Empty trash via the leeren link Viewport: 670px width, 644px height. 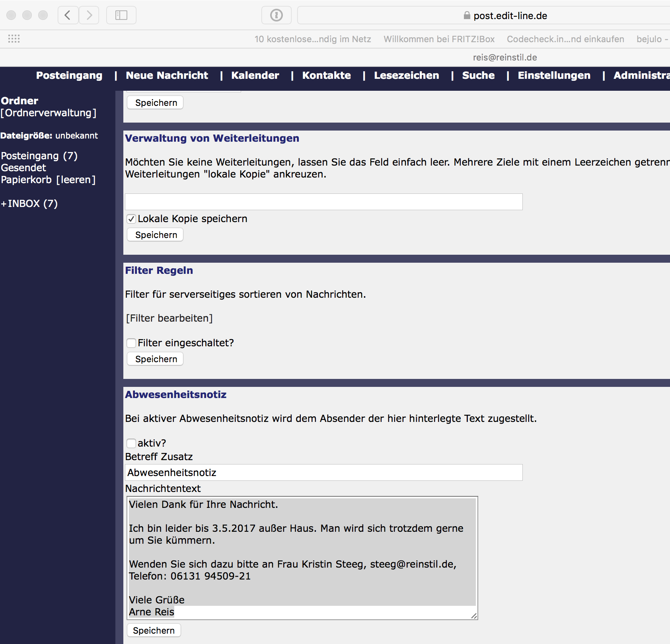[76, 180]
